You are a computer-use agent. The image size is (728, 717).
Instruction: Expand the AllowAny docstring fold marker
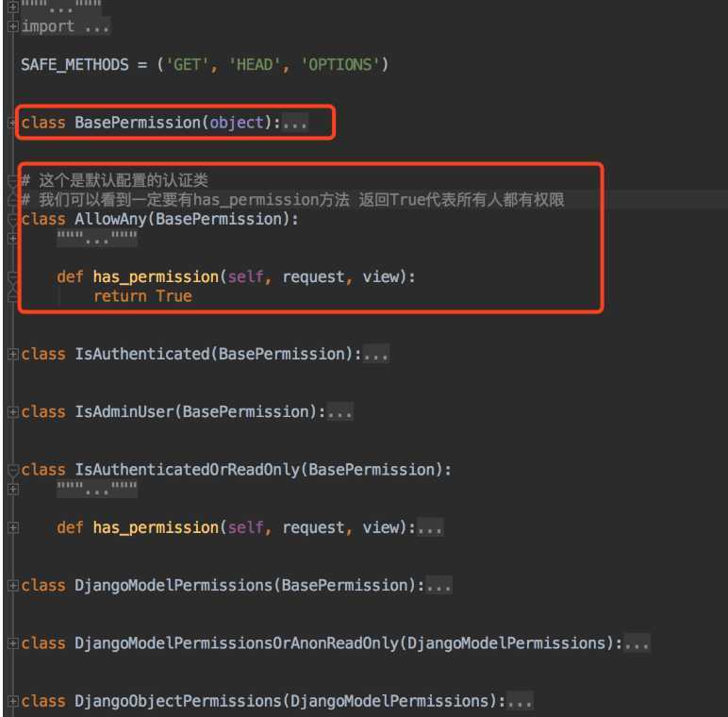pyautogui.click(x=13, y=239)
